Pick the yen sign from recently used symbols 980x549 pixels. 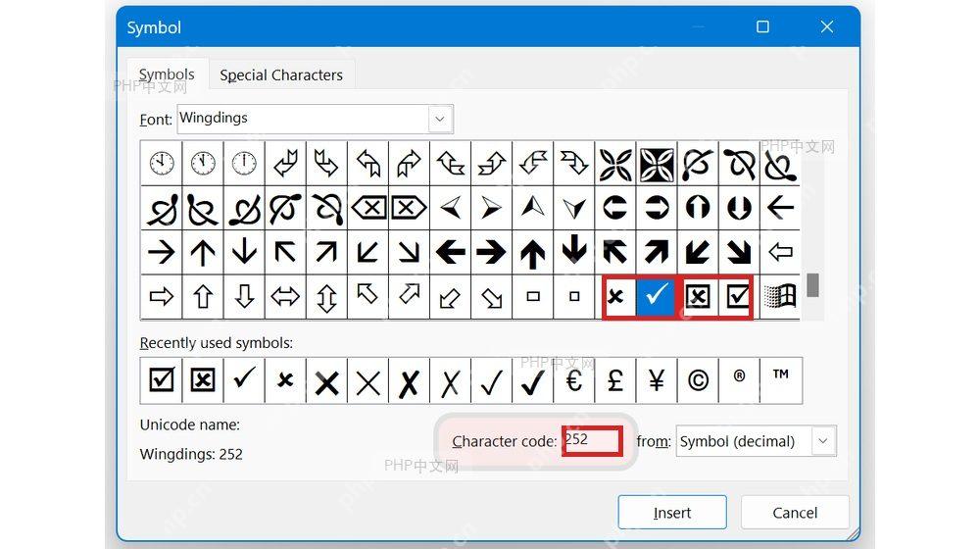pyautogui.click(x=657, y=380)
